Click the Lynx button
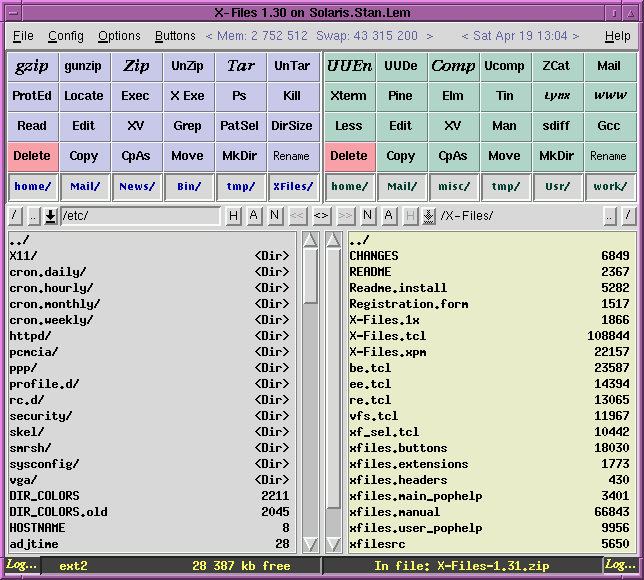644x580 pixels. click(557, 96)
